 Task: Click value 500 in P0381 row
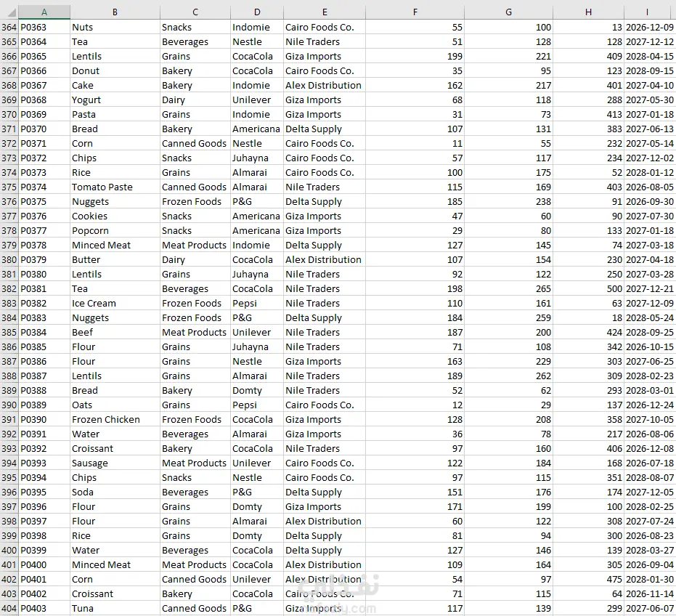[x=588, y=288]
